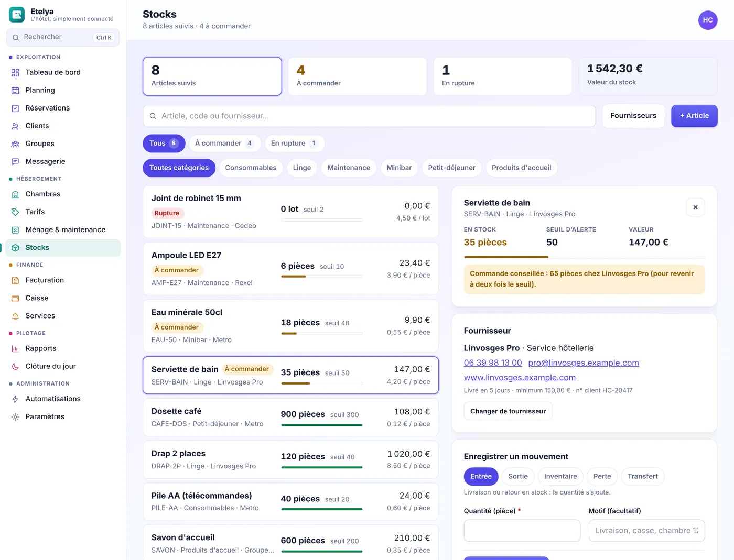Viewport: 734px width, 560px height.
Task: Click the Clients person icon
Action: click(15, 126)
